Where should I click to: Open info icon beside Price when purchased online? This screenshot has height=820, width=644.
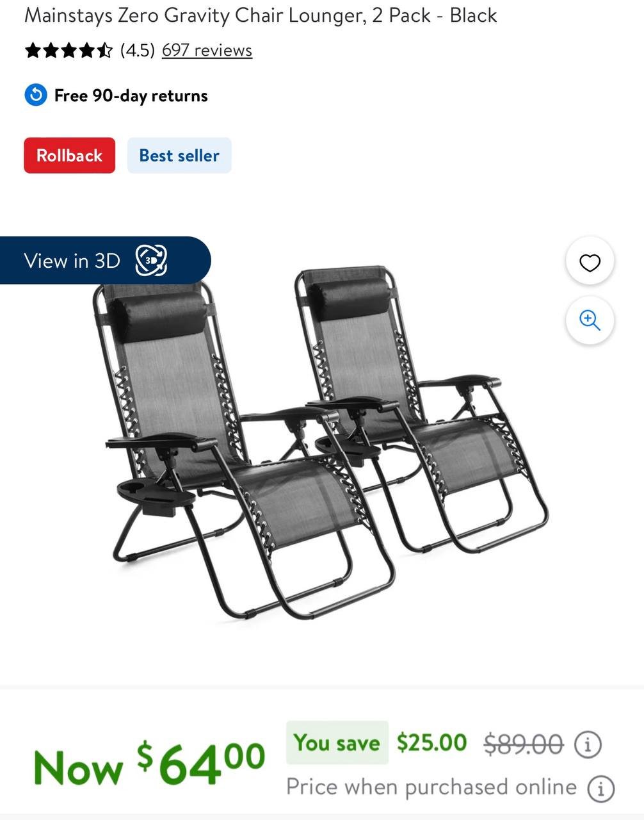601,788
